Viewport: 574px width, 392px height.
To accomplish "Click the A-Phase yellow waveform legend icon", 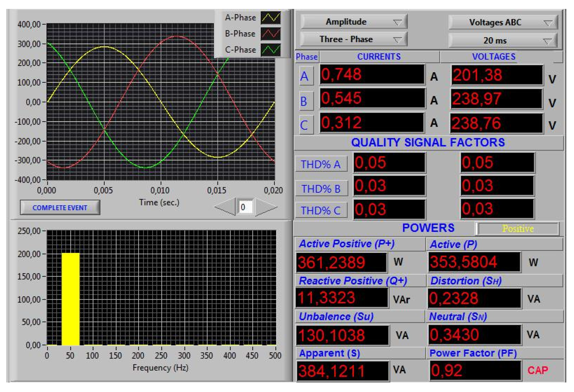I will [271, 18].
